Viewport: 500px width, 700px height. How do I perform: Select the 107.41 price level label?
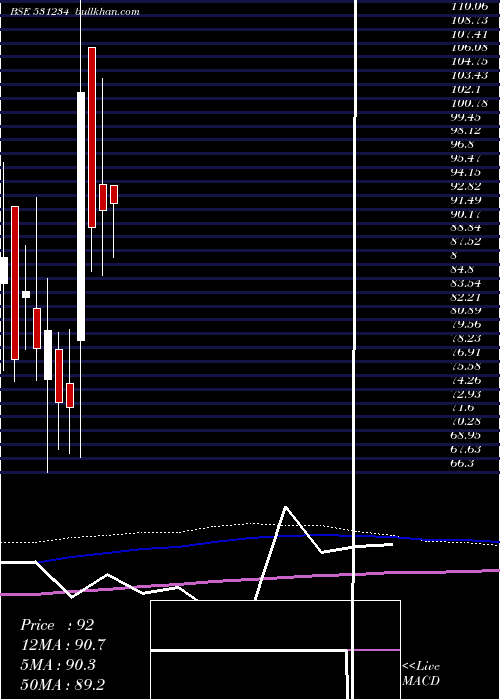pos(469,34)
